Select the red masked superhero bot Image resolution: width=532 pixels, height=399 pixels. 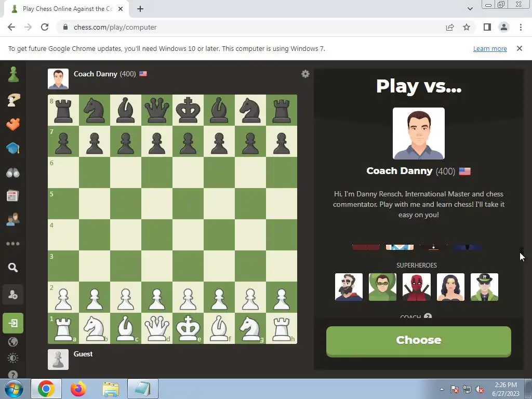click(x=417, y=287)
